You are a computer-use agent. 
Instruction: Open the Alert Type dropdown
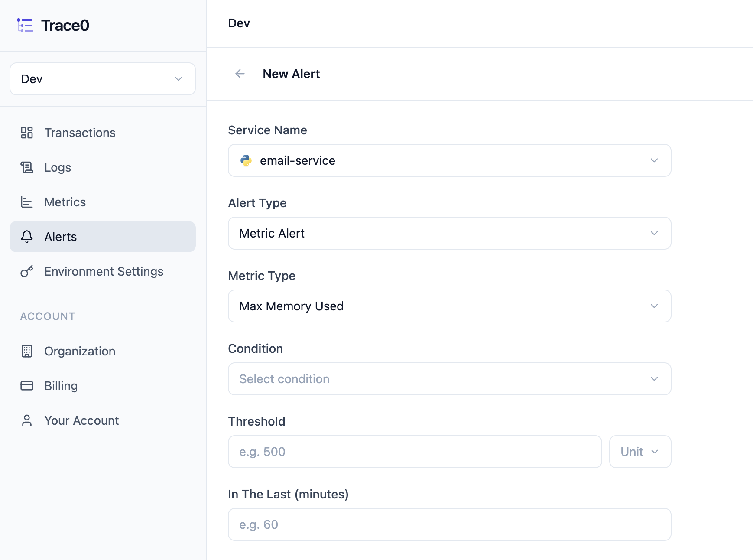coord(450,233)
